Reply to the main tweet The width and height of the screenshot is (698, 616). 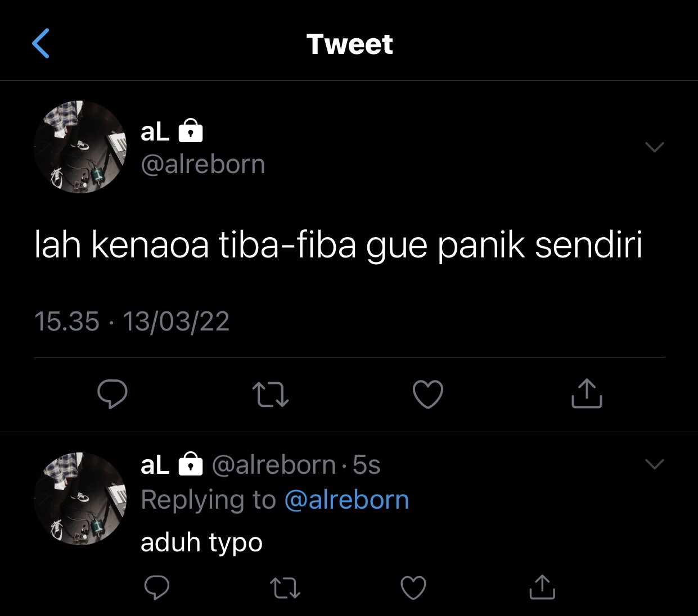[x=112, y=394]
